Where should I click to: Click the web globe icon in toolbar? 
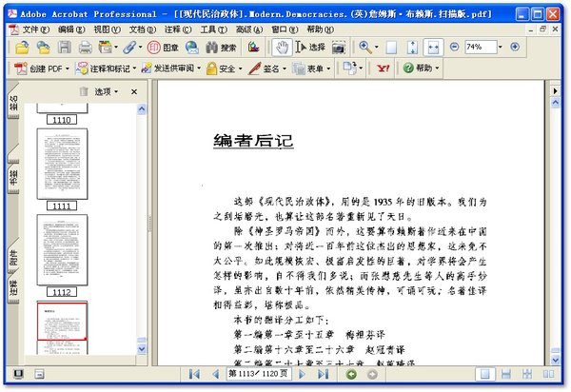point(192,48)
